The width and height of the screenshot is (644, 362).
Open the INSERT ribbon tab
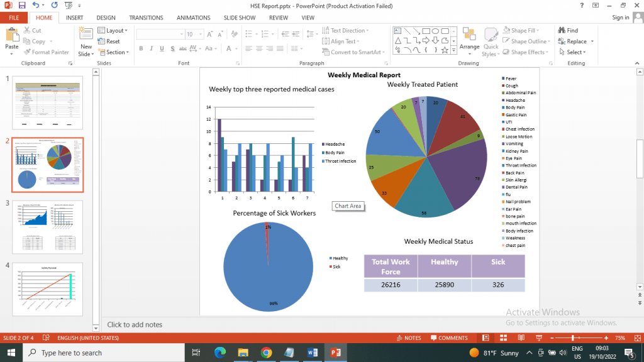click(x=74, y=18)
